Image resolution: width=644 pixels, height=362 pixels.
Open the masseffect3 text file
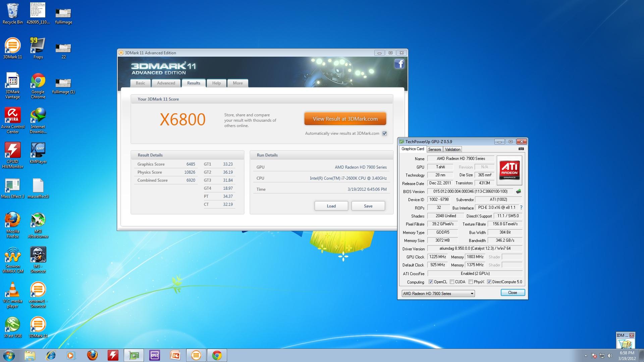click(x=38, y=188)
